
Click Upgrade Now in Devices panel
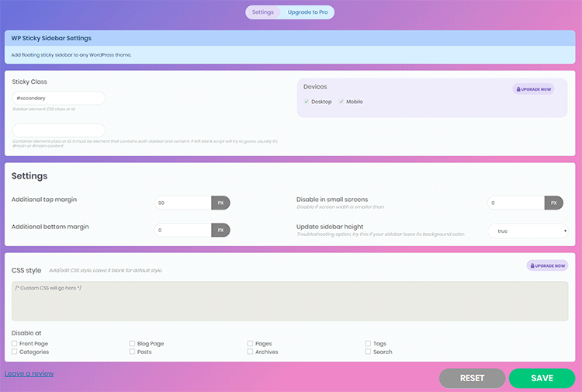[x=533, y=89]
